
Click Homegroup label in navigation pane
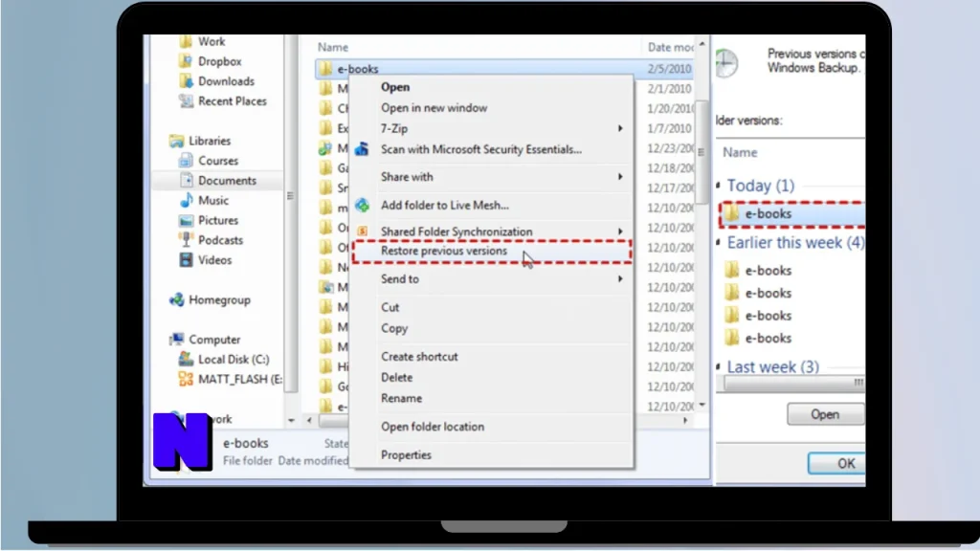(x=219, y=299)
